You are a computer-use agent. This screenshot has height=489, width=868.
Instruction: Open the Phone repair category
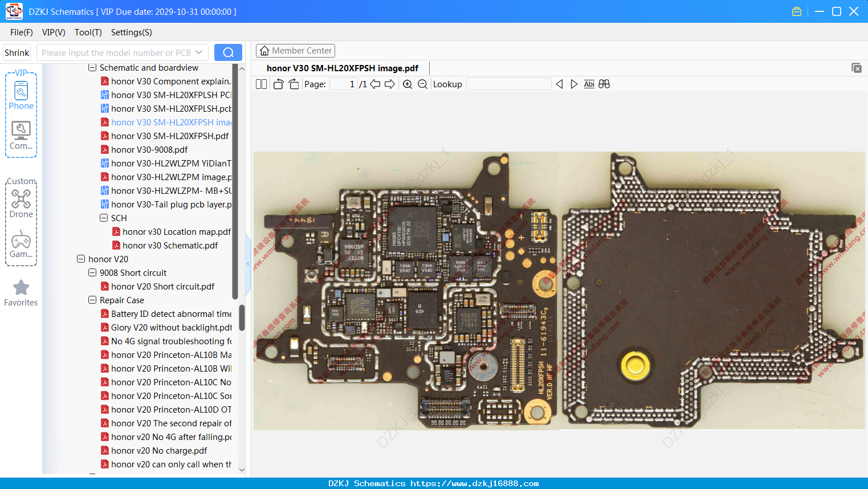pos(21,95)
